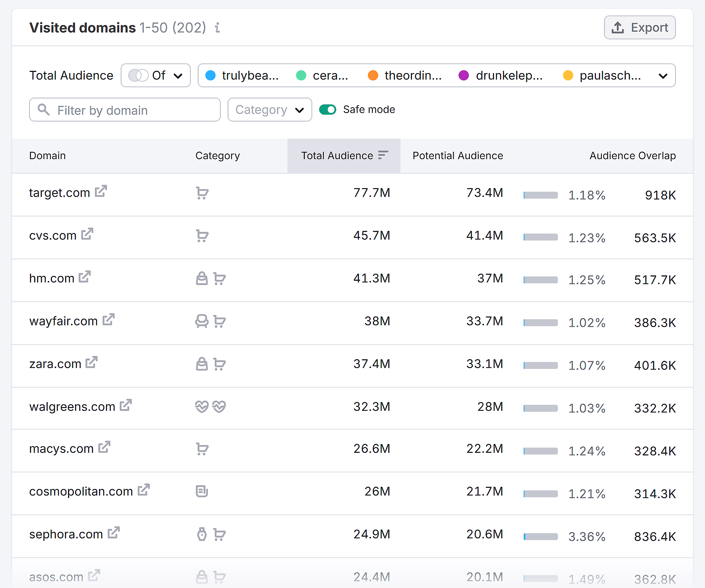Click shopping cart category icon for target.com
Image resolution: width=705 pixels, height=588 pixels.
click(x=202, y=193)
